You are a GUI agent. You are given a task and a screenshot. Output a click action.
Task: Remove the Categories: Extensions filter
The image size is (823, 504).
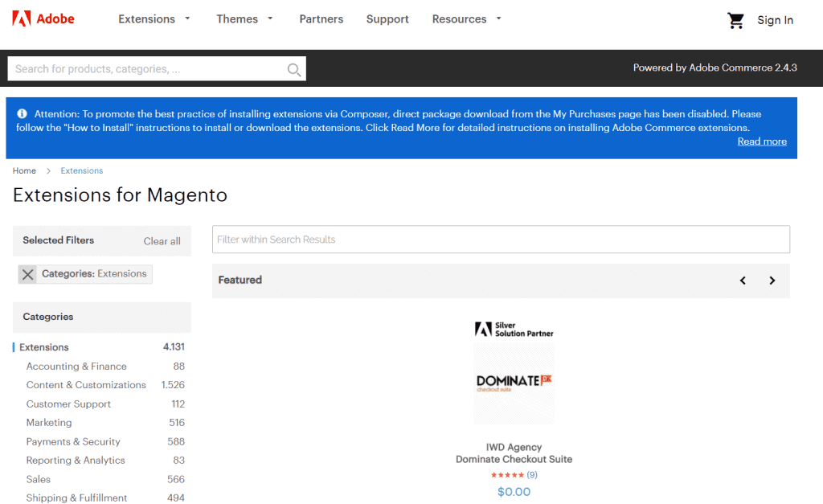click(x=28, y=274)
